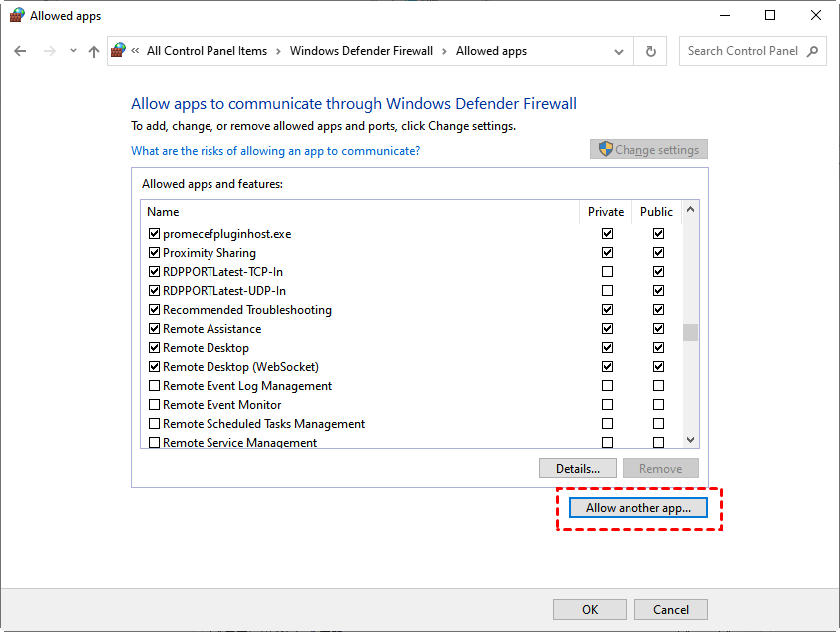
Task: Click the firewall icon in address bar
Action: pyautogui.click(x=118, y=50)
